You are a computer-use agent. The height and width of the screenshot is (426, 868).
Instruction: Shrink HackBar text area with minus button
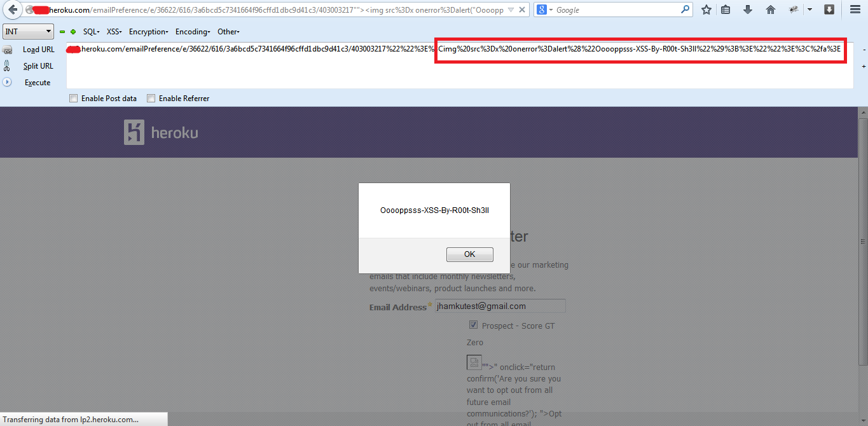(864, 50)
